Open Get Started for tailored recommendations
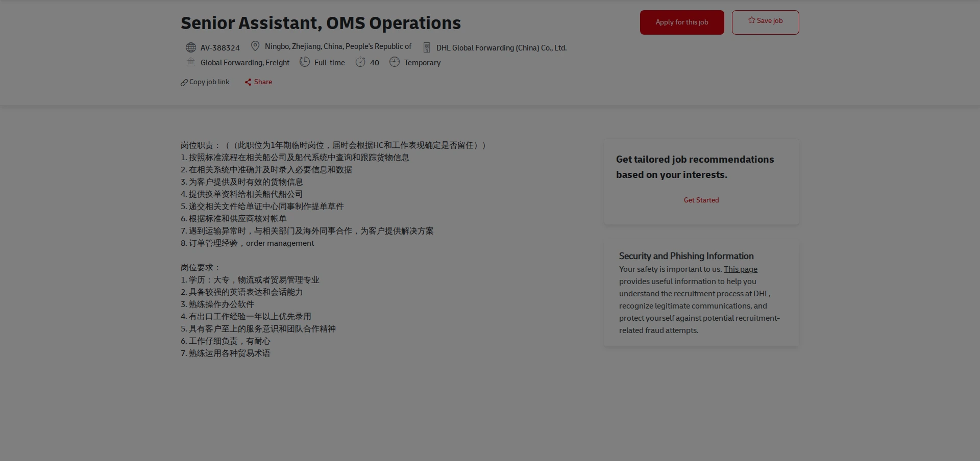The height and width of the screenshot is (461, 980). (701, 200)
